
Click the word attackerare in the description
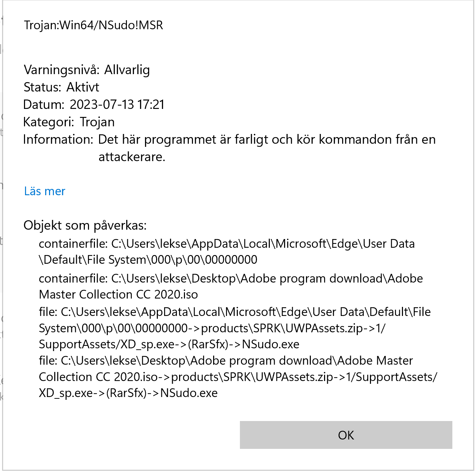[132, 157]
